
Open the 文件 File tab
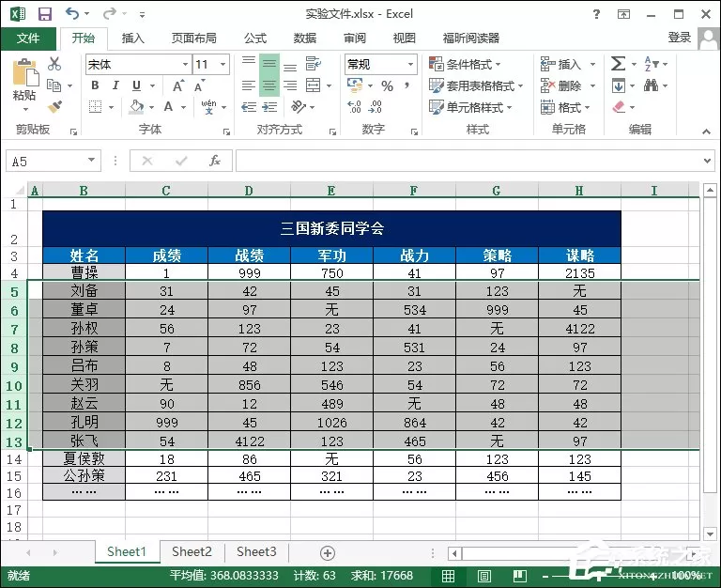click(x=28, y=39)
